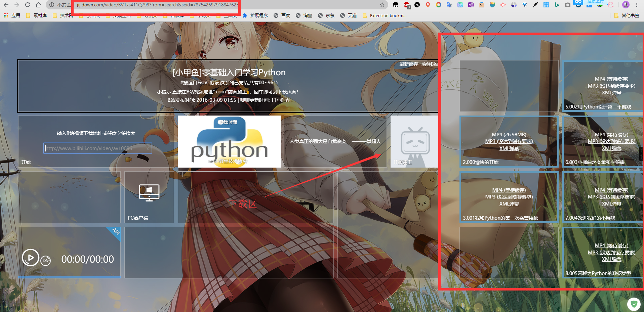
Task: Click the colorful ring extension icon
Action: coord(439,5)
